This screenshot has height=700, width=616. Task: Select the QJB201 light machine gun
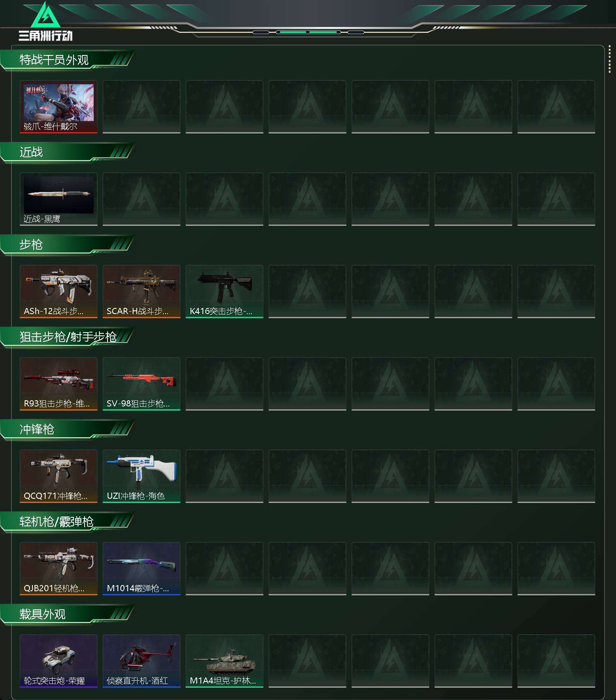click(x=59, y=569)
